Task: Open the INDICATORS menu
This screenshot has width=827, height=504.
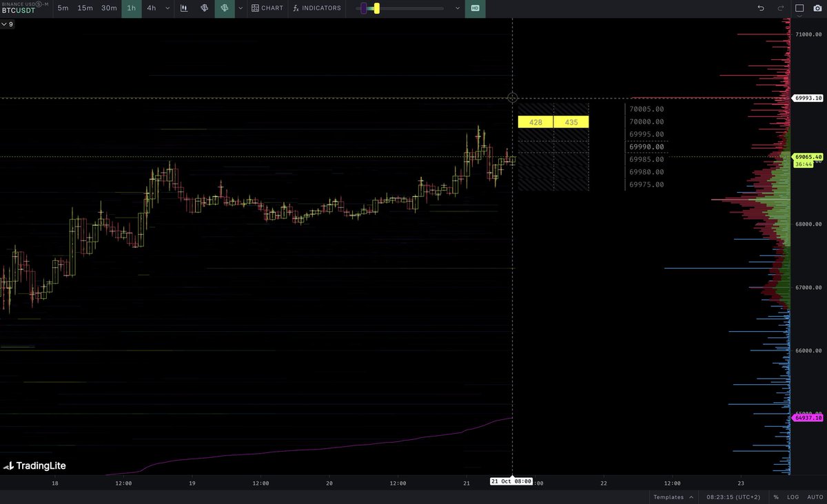Action: coord(317,8)
